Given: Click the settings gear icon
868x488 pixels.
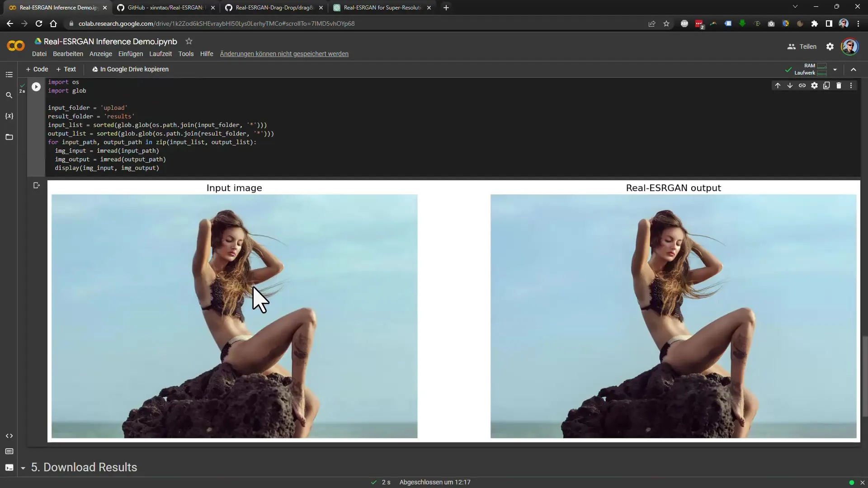Looking at the screenshot, I should click(x=830, y=47).
